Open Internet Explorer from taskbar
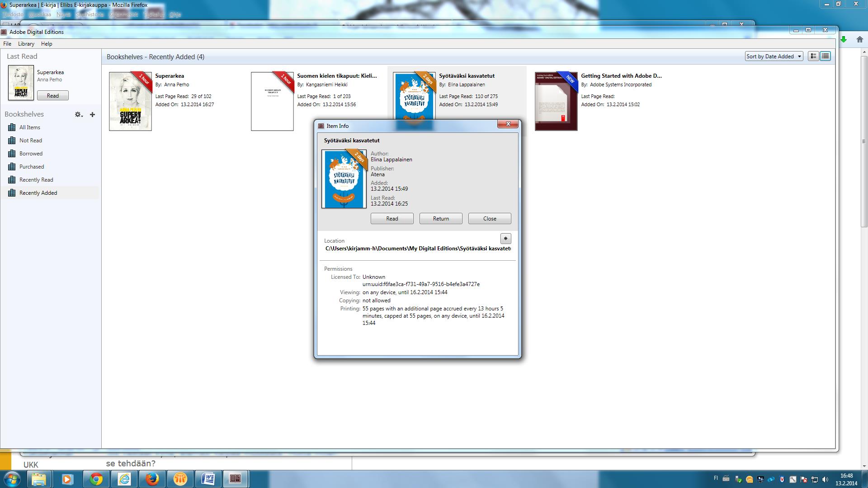Screen dimensions: 868x488 pos(124,479)
